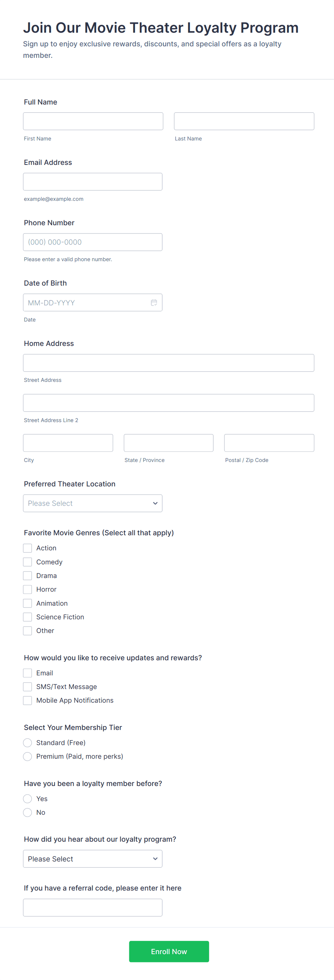The image size is (334, 980).
Task: Focus the Email Address text box
Action: pos(92,182)
